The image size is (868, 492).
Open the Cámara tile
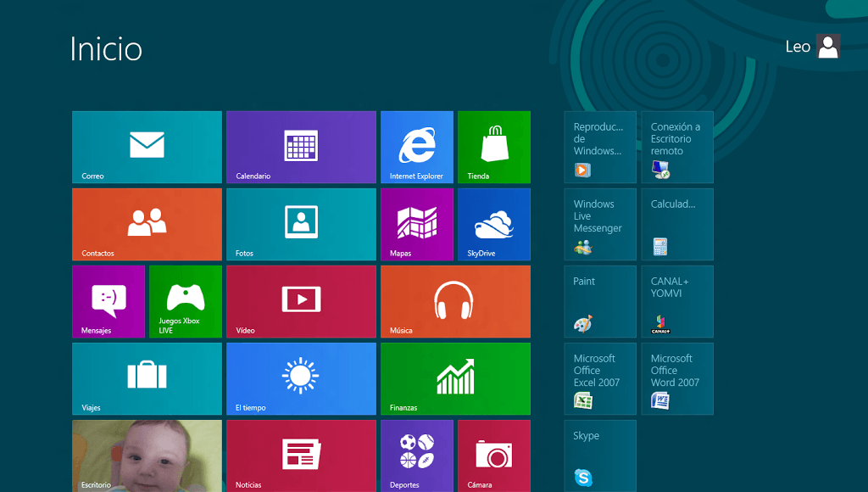click(x=494, y=456)
